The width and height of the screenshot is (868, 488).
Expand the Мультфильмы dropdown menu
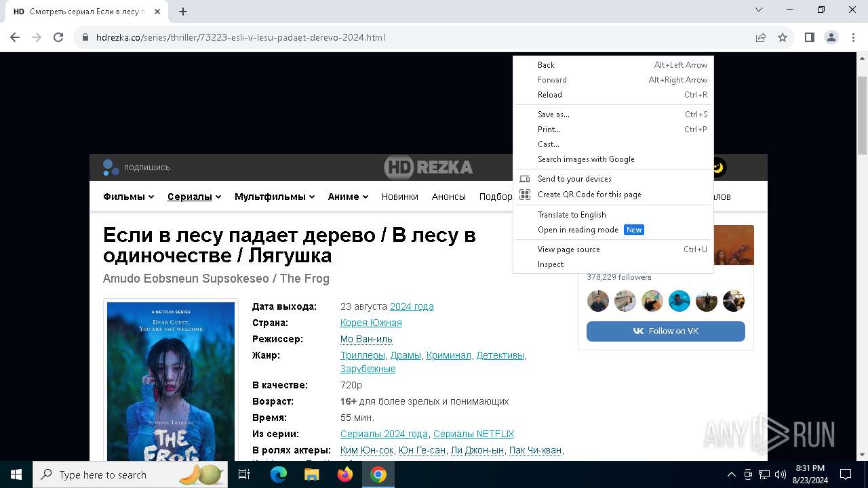[x=275, y=197]
